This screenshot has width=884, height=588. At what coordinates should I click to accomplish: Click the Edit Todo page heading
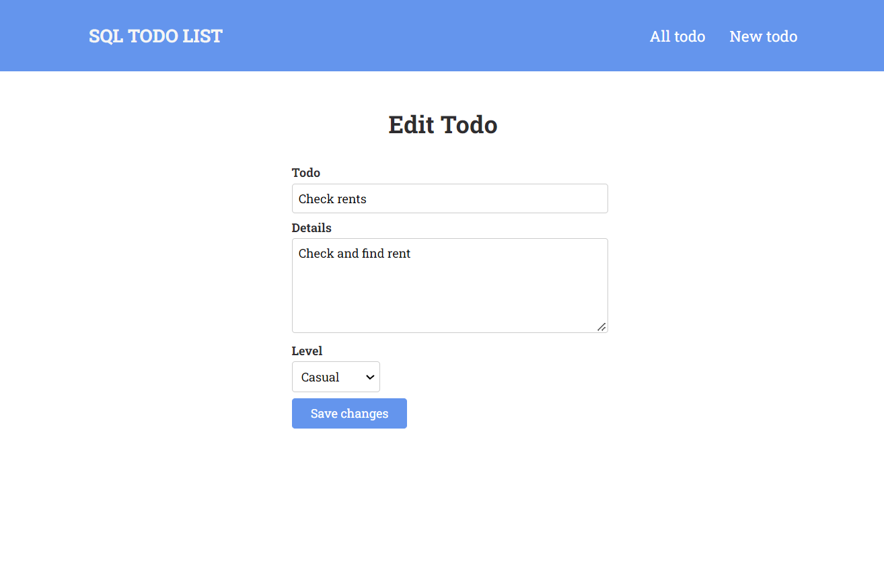point(442,124)
